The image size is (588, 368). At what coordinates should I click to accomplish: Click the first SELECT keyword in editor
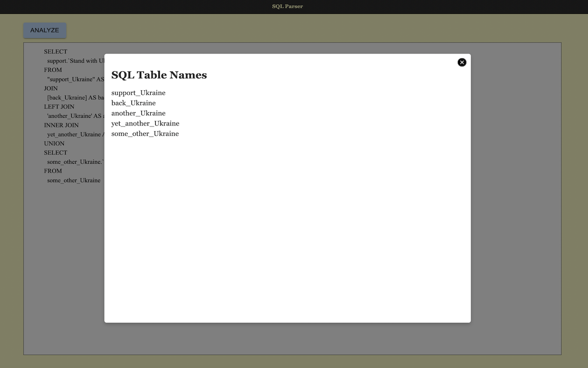pos(56,52)
